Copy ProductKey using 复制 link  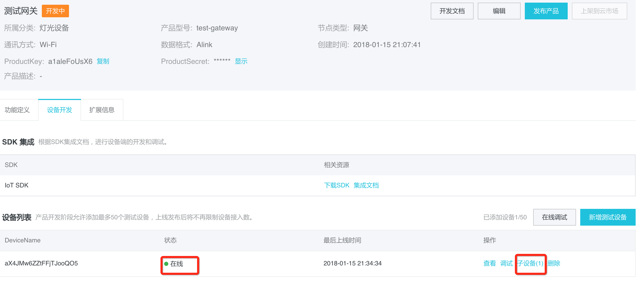(103, 61)
